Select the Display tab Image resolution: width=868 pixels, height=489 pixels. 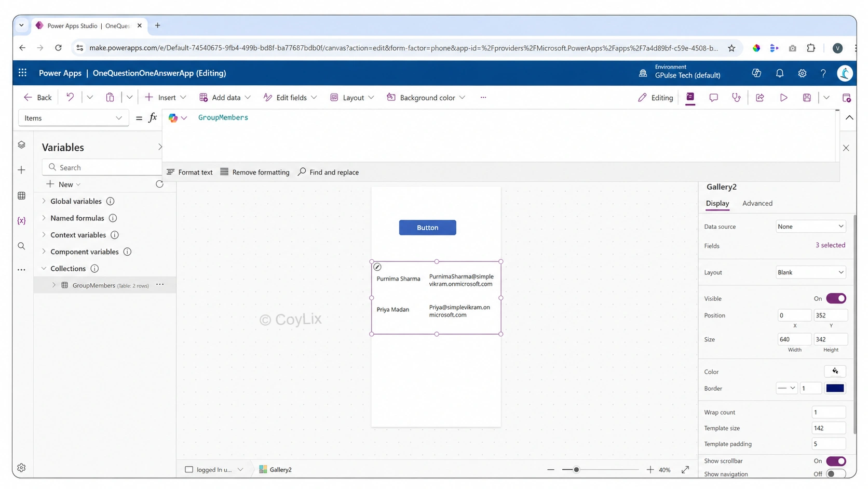pyautogui.click(x=717, y=203)
